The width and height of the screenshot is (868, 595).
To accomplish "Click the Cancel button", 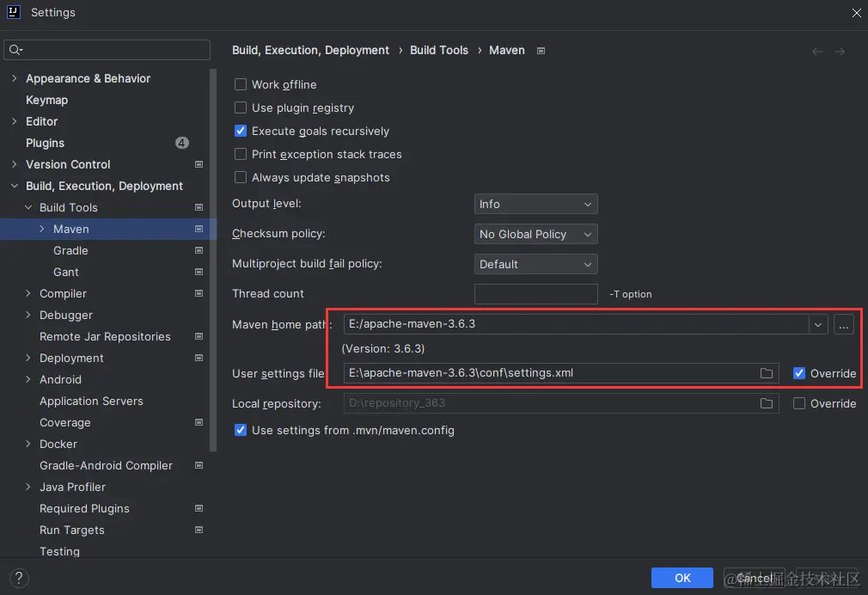I will click(755, 578).
